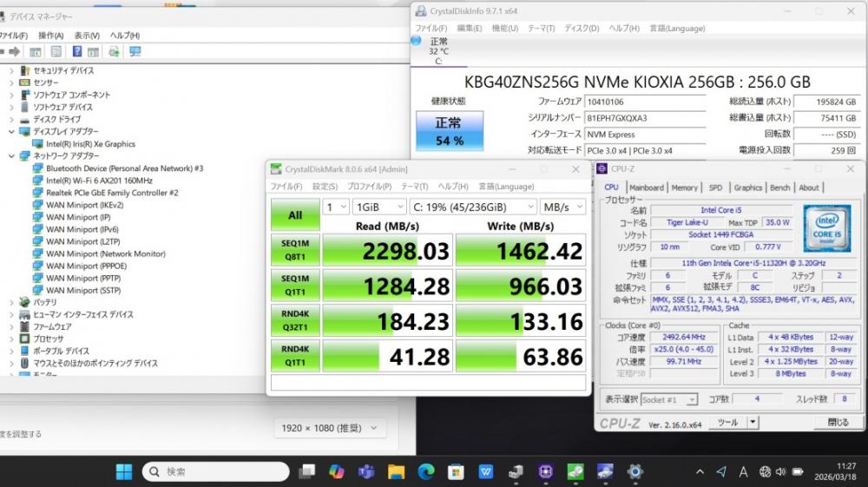Open the test size 1GiB dropdown
The width and height of the screenshot is (868, 487).
click(x=379, y=207)
